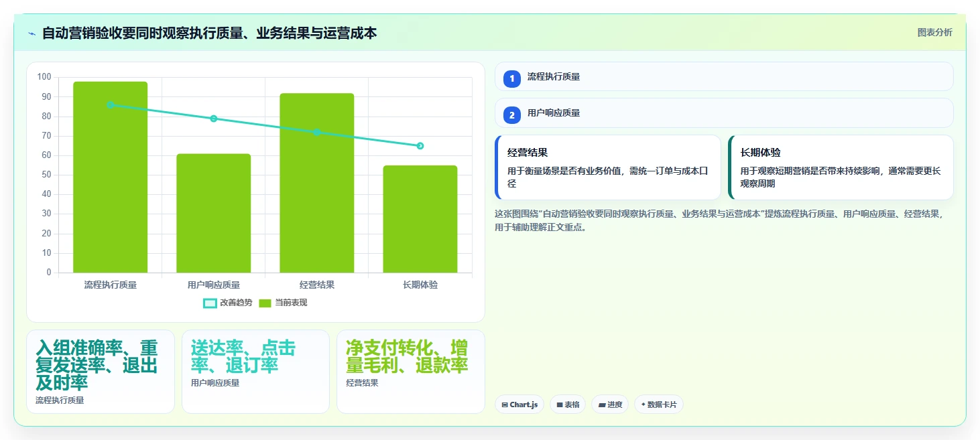
Task: Toggle the 当前表现 legend item
Action: pyautogui.click(x=283, y=303)
